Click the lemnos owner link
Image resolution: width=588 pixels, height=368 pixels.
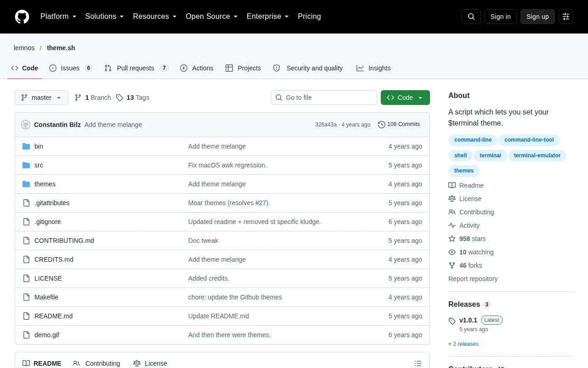pyautogui.click(x=24, y=48)
